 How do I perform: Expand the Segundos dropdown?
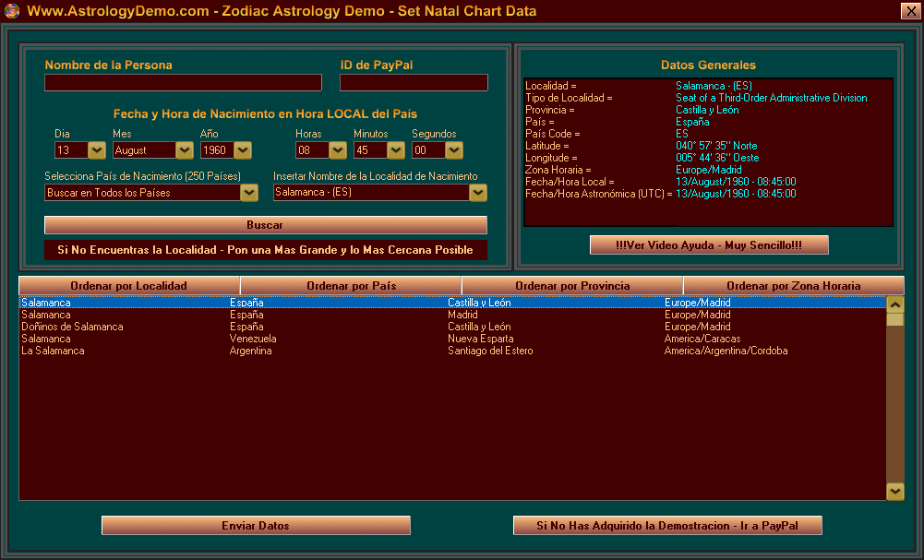click(x=453, y=150)
